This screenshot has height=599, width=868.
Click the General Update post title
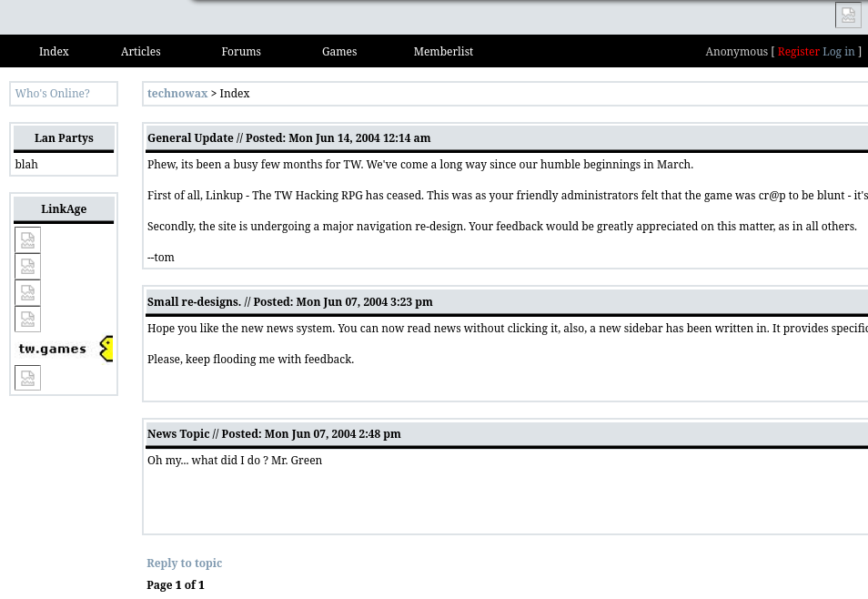pos(190,138)
